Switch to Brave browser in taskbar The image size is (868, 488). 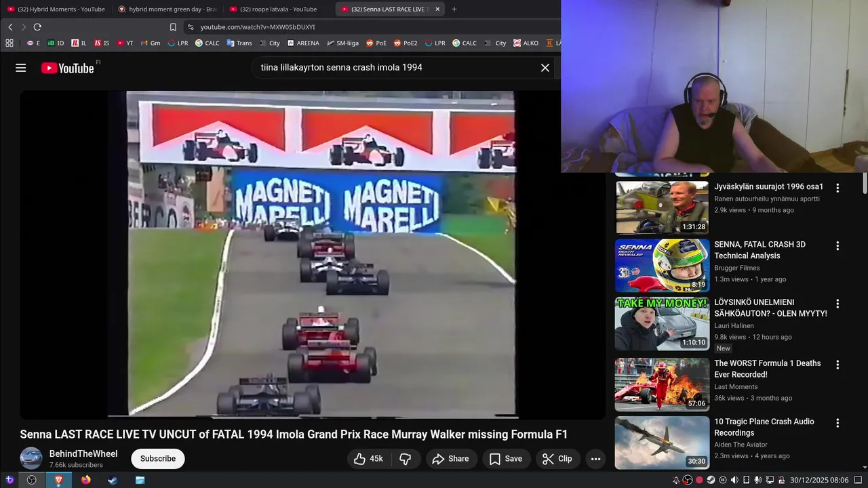click(x=58, y=480)
